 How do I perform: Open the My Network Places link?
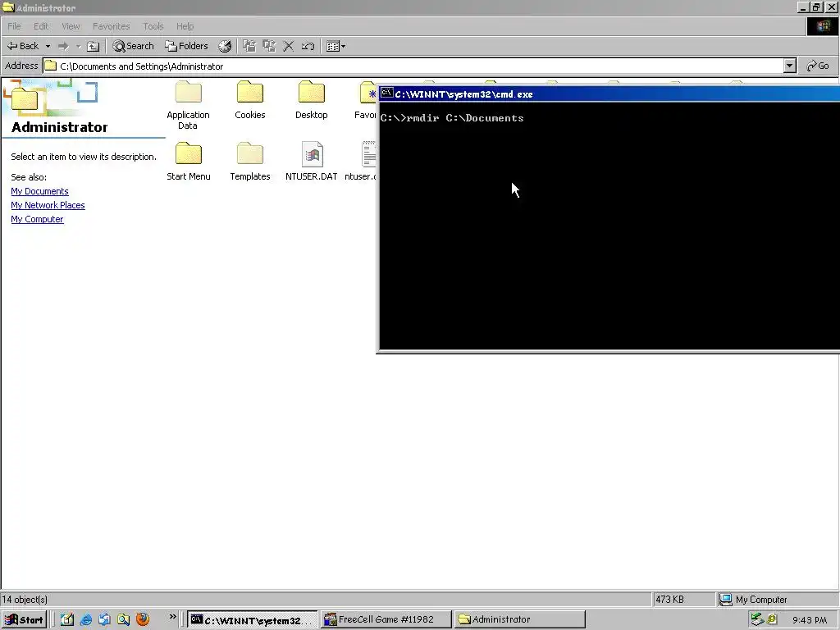click(48, 205)
